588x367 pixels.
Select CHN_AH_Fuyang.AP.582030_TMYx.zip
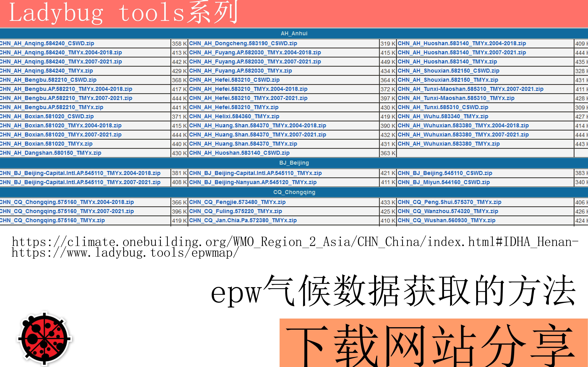point(241,71)
